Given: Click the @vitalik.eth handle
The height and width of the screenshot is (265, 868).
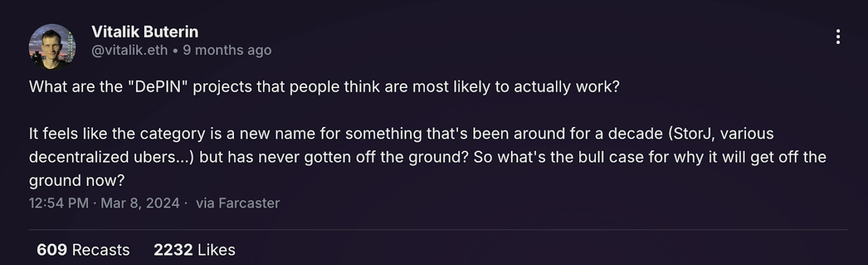Looking at the screenshot, I should (129, 50).
